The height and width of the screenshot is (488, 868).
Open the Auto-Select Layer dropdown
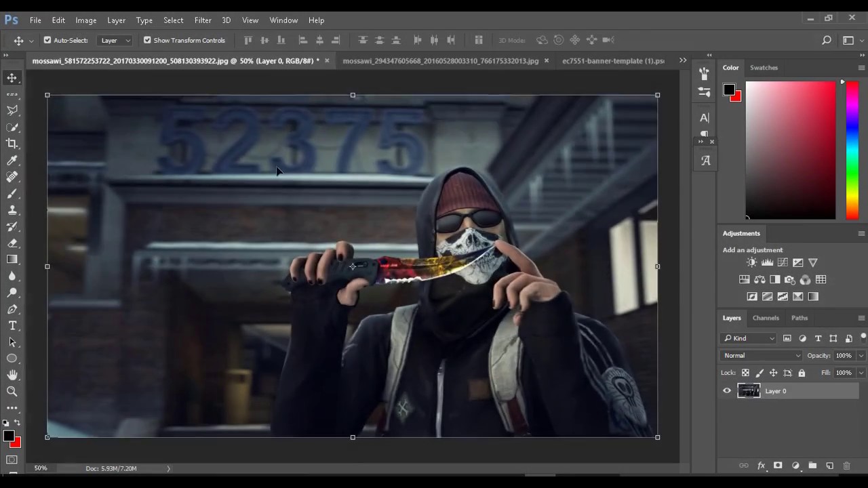[115, 41]
